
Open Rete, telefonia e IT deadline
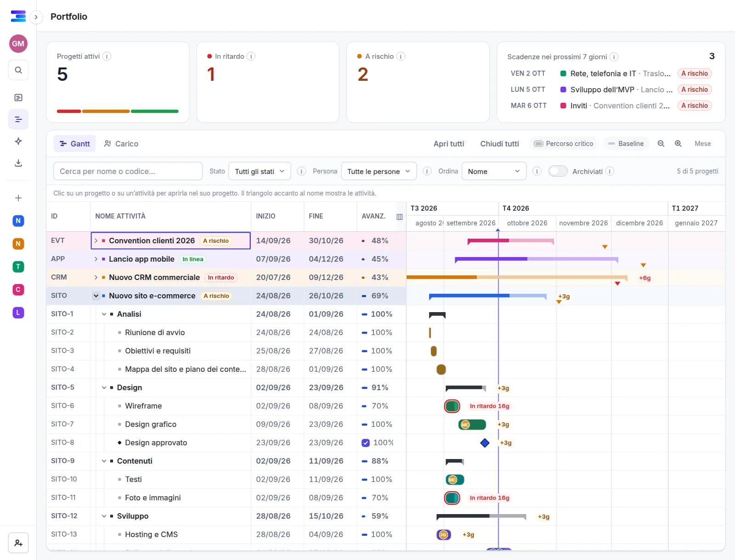tap(611, 73)
